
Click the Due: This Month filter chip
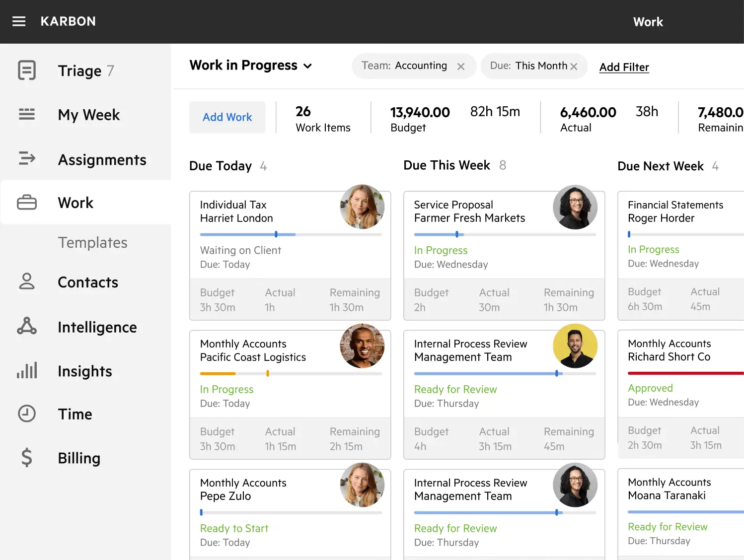(534, 66)
